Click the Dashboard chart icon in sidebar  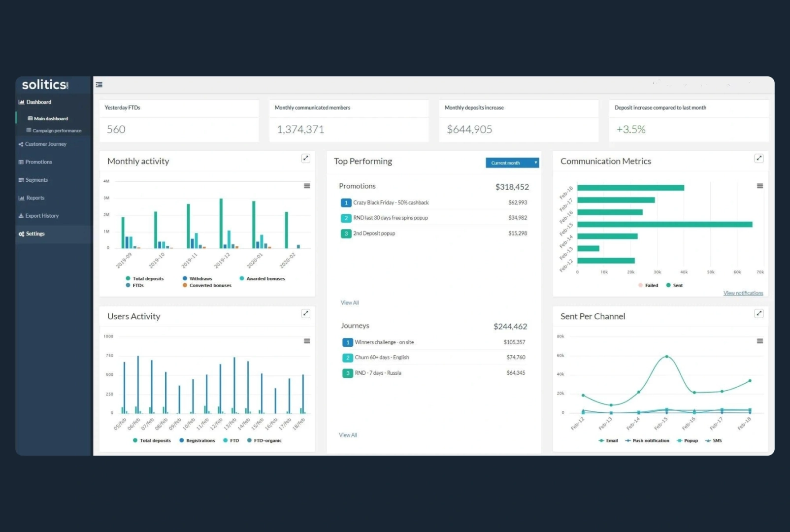coord(21,102)
